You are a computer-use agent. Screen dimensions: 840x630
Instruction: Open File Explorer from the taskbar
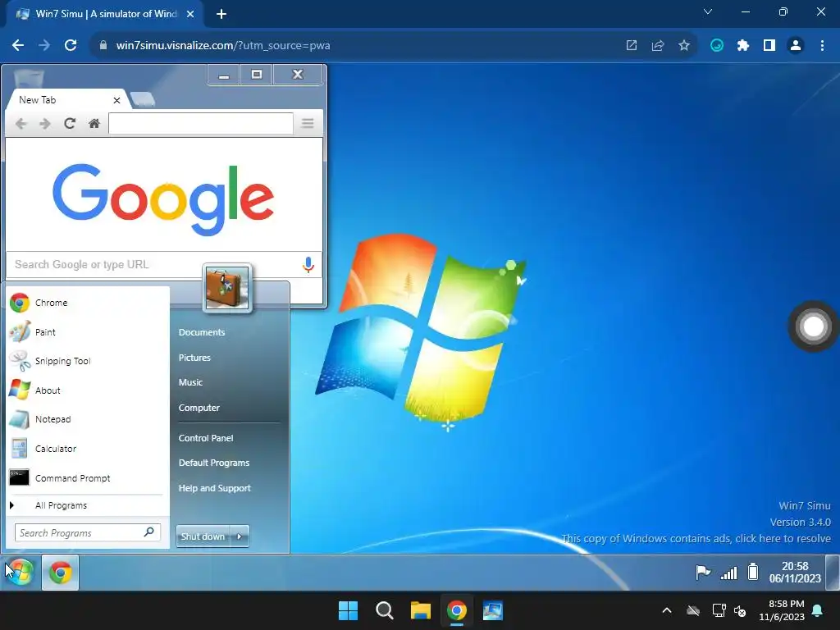[421, 610]
